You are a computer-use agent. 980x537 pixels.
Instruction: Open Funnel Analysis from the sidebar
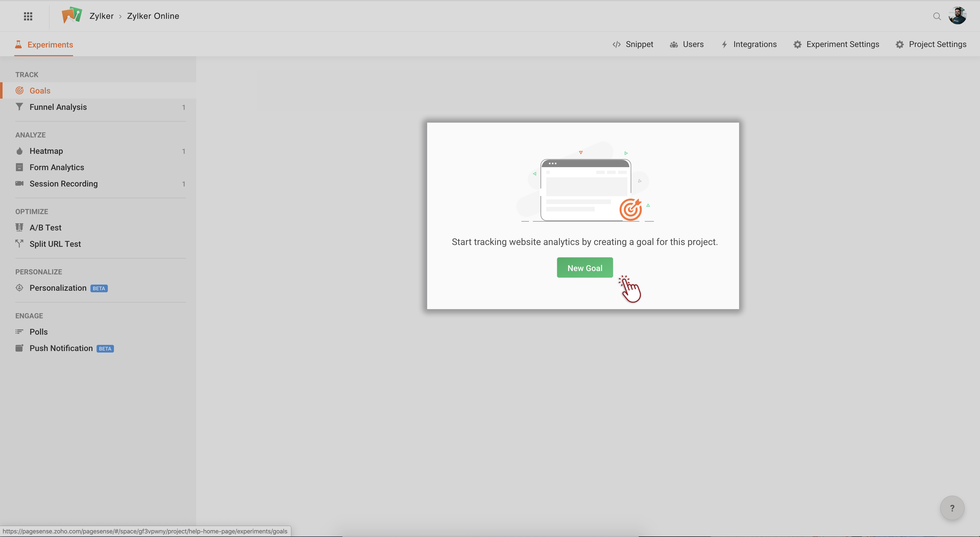[x=58, y=107]
